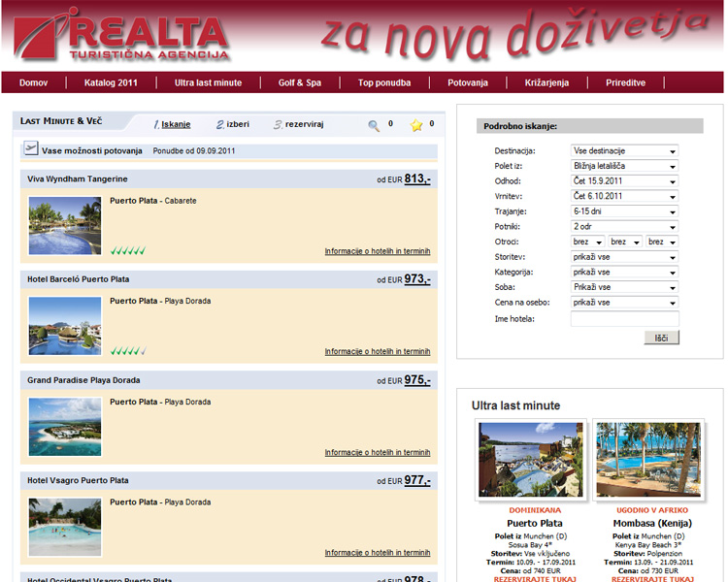Image resolution: width=728 pixels, height=582 pixels.
Task: Switch to step 1 Iskanje tab
Action: coord(172,124)
